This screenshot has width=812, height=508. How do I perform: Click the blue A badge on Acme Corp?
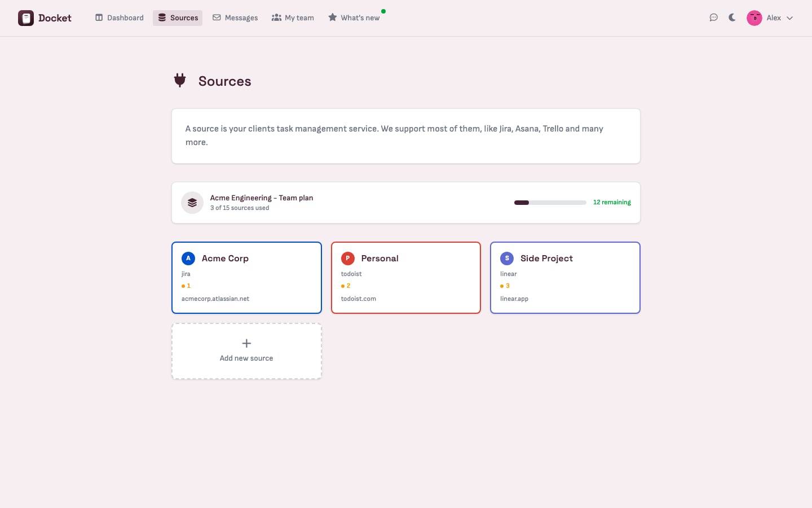188,259
